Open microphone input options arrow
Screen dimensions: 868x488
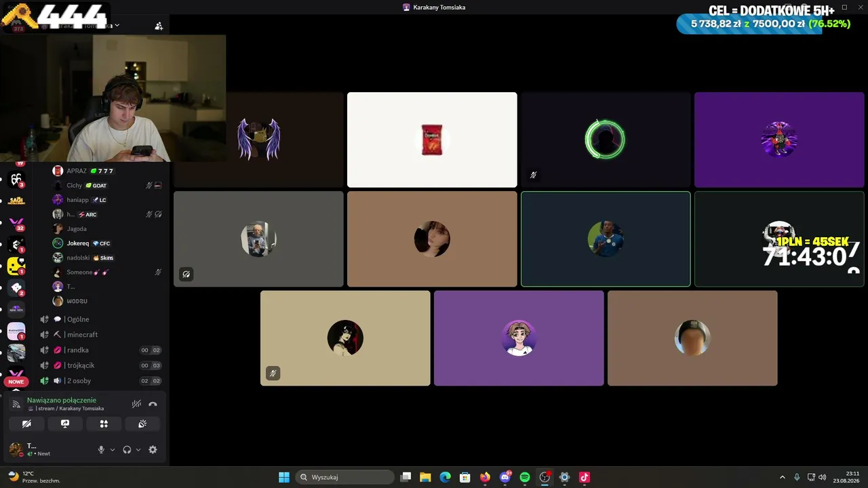(113, 449)
